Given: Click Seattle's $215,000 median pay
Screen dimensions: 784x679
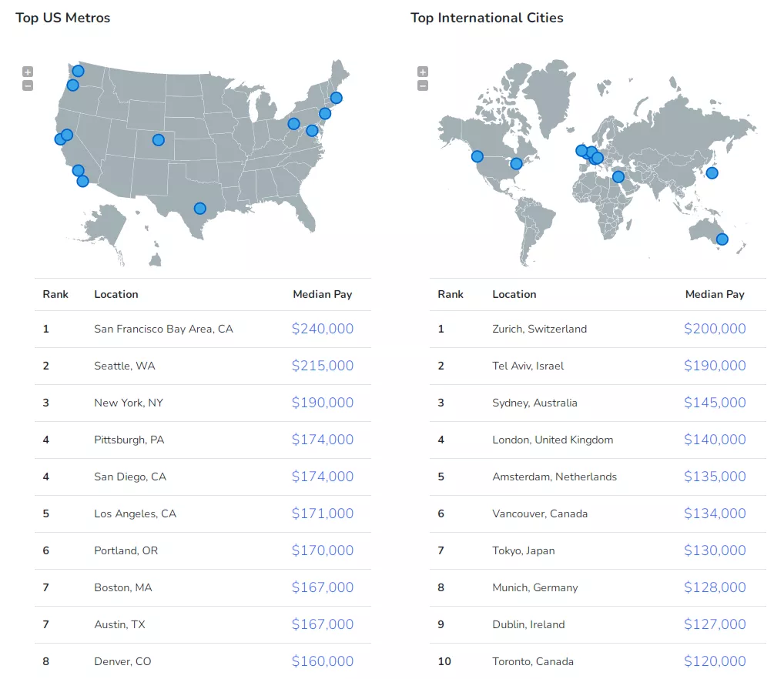Looking at the screenshot, I should point(323,366).
